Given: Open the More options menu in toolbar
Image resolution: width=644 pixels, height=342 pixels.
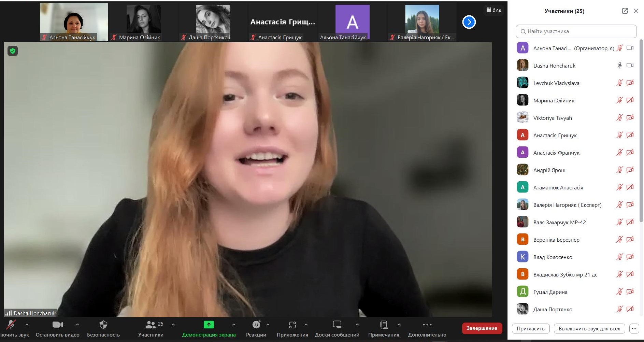Looking at the screenshot, I should pyautogui.click(x=427, y=325).
